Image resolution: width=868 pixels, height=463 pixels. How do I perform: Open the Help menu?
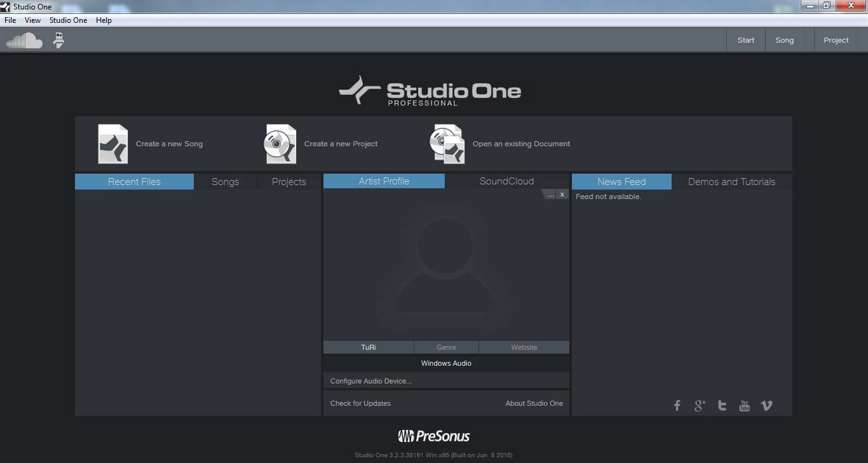pyautogui.click(x=104, y=20)
